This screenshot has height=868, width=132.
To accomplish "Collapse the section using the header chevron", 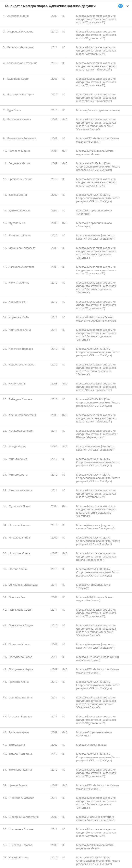I will 127,6.
